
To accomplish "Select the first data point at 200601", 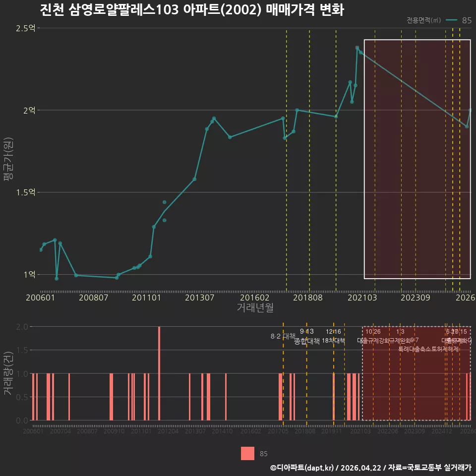I will coord(41,249).
